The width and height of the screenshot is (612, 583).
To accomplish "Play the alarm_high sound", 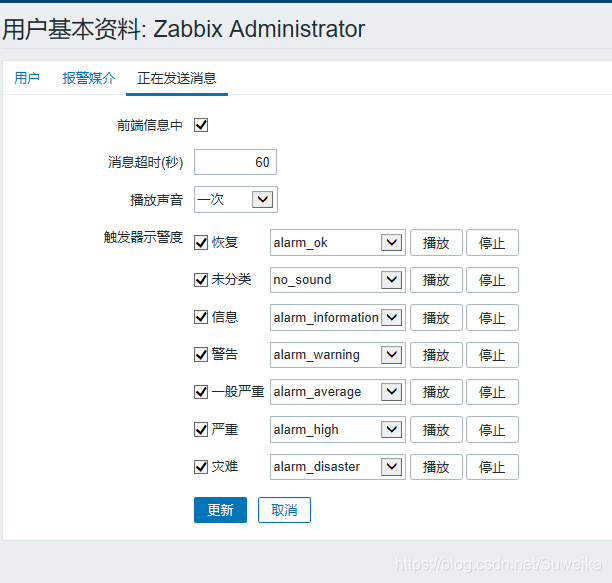I will pyautogui.click(x=436, y=430).
